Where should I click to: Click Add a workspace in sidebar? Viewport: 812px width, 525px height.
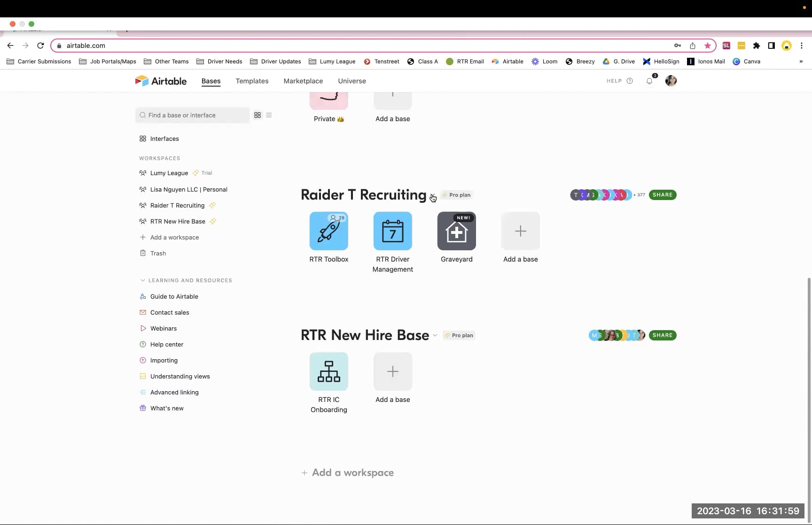(169, 237)
